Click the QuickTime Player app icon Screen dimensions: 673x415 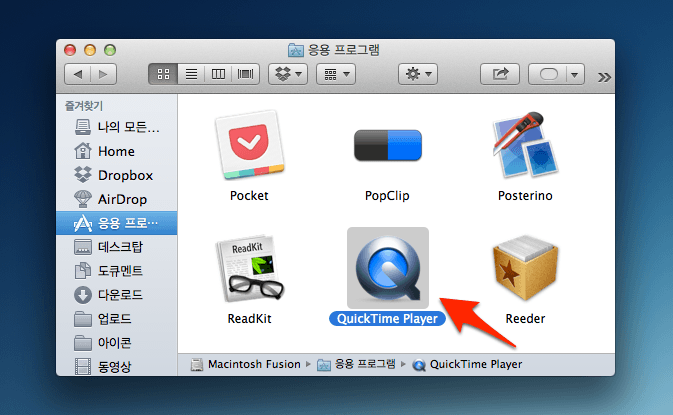[388, 268]
